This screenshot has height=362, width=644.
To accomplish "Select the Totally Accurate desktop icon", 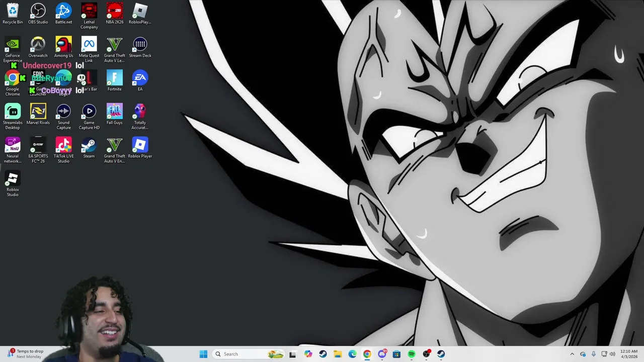I will point(140,117).
